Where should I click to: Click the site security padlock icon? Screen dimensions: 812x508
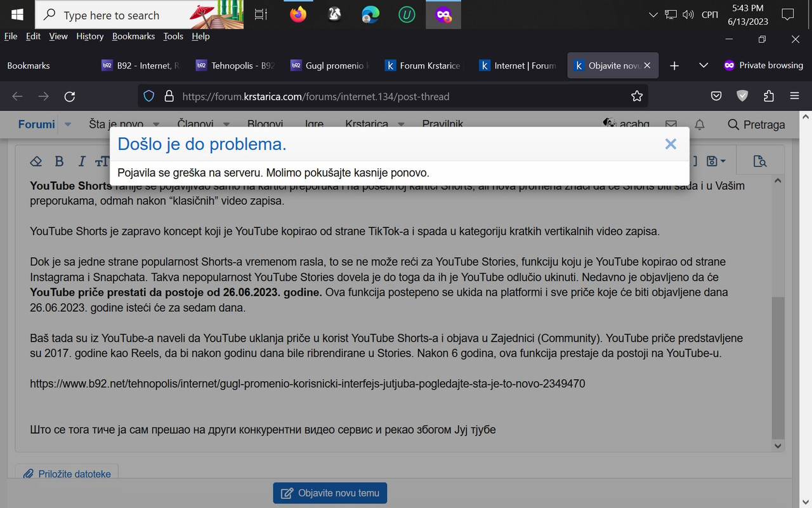coord(169,97)
